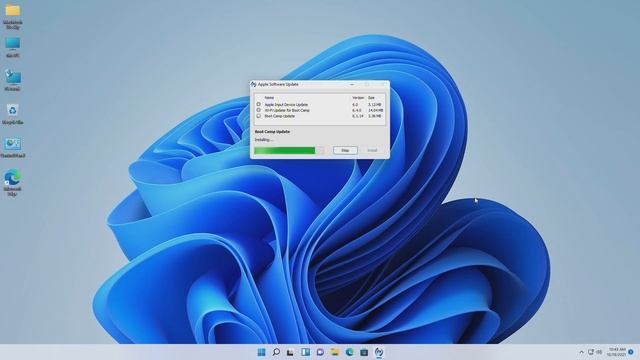Toggle Apple Input Device Update checkbox

point(258,104)
